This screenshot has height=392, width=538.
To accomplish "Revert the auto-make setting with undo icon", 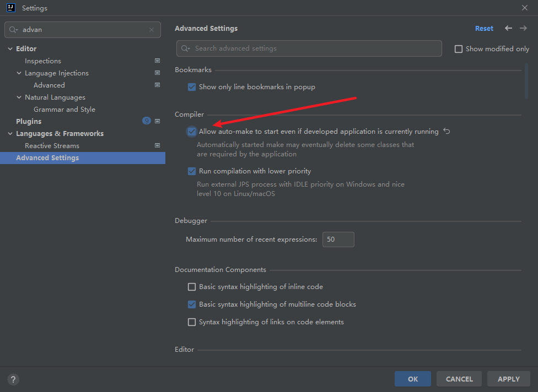I will 447,132.
